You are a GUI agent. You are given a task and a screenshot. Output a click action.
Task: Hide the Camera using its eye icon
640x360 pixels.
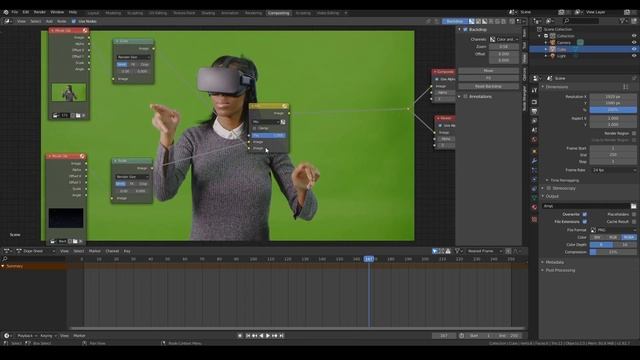click(x=634, y=42)
